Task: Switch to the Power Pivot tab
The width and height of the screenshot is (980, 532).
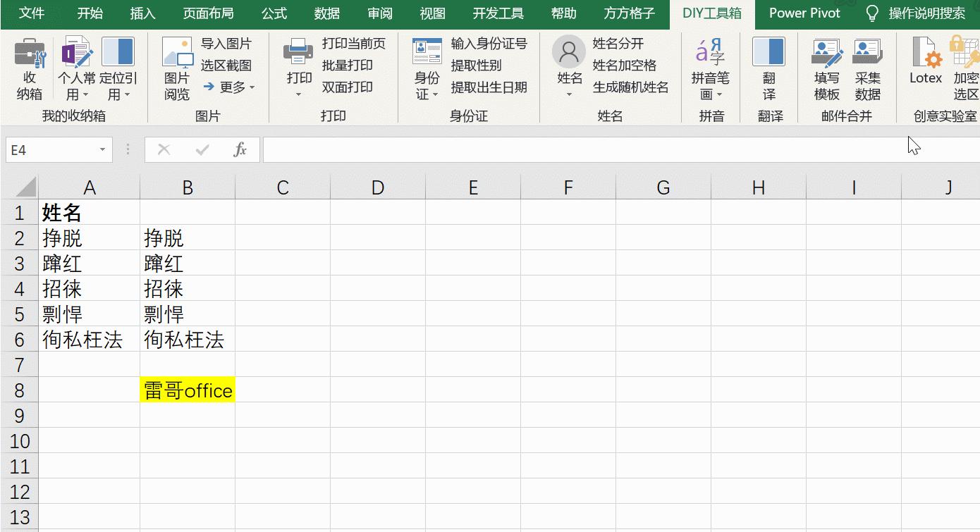Action: click(804, 13)
